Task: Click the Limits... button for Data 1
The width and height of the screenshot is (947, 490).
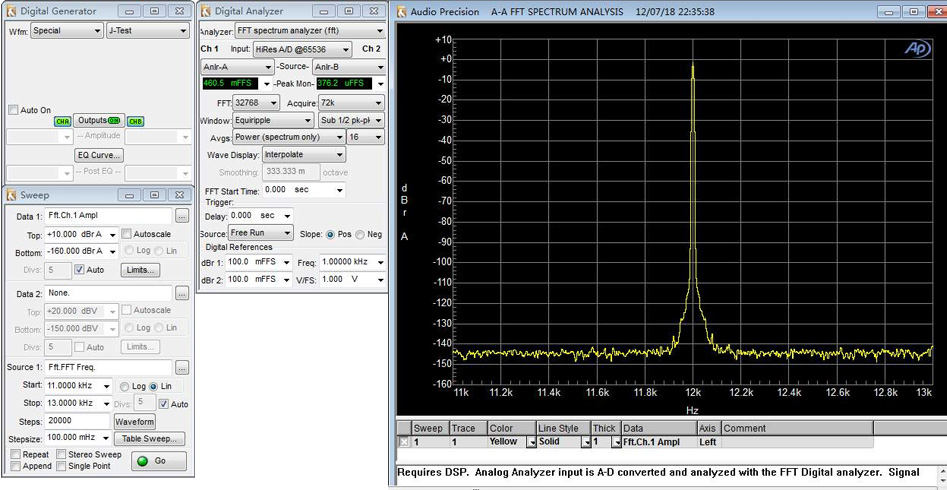Action: 141,269
